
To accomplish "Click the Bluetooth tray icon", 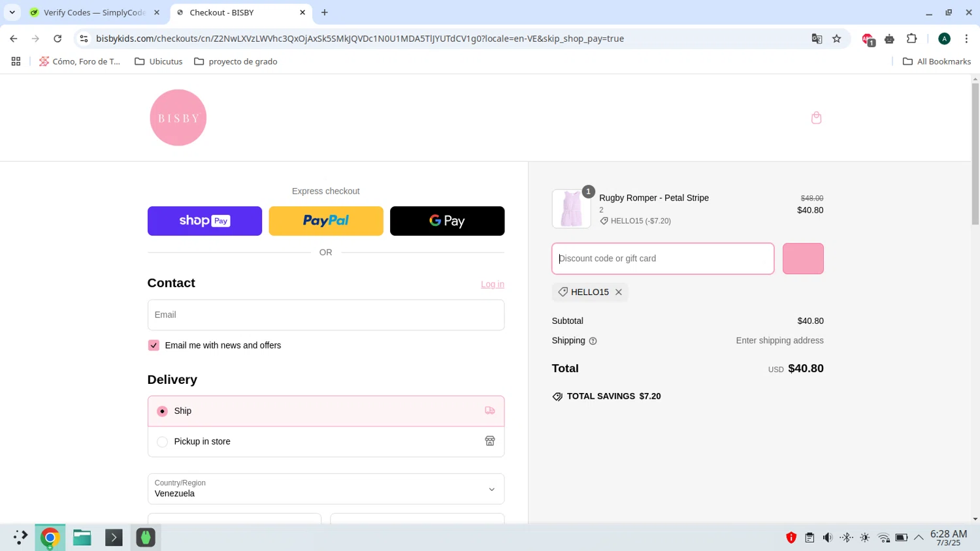I will [847, 538].
